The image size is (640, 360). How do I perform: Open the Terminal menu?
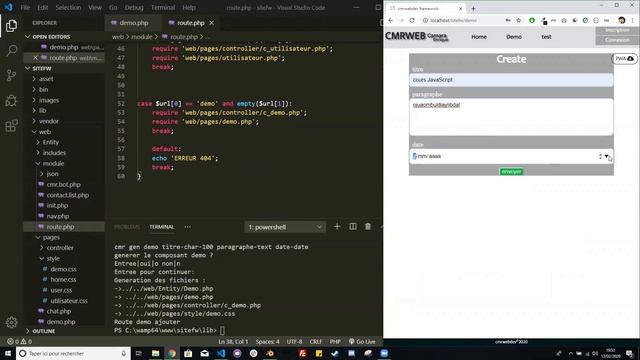point(163,7)
